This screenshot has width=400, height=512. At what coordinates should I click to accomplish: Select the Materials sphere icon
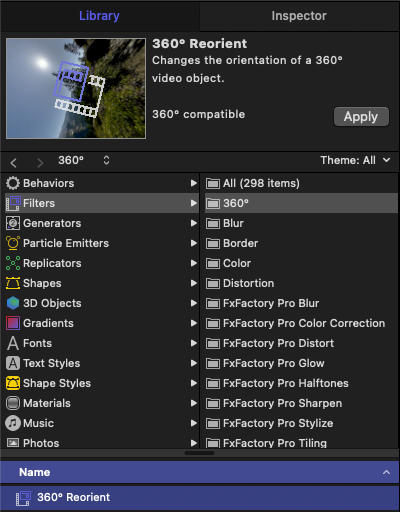pos(13,403)
